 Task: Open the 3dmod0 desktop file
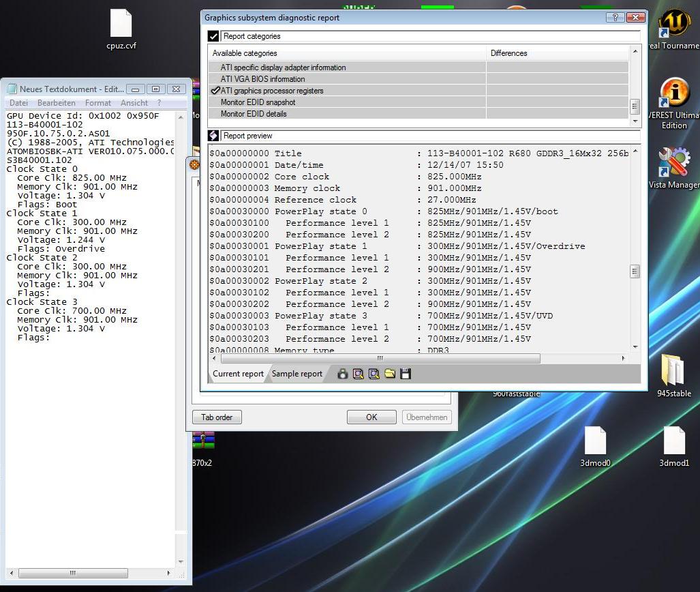(595, 446)
